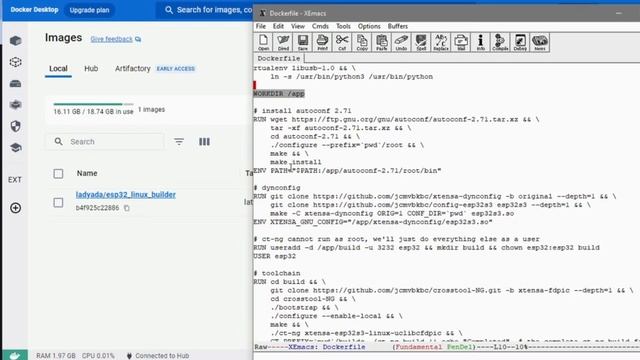Open the column display options icon

[x=204, y=142]
